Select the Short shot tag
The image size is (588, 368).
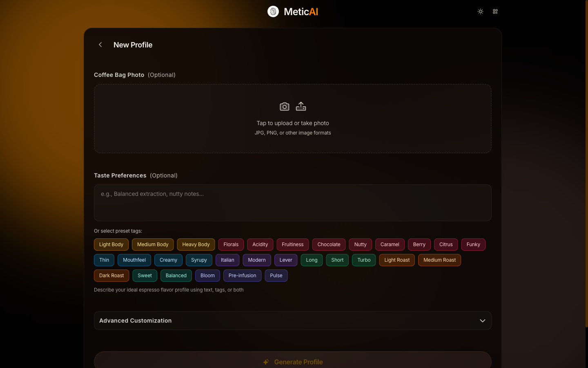[337, 260]
